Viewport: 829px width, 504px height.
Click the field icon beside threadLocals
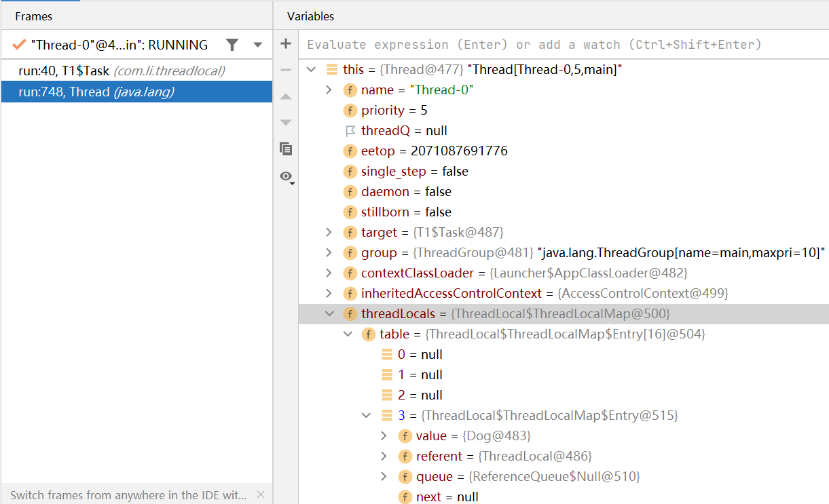(x=350, y=314)
